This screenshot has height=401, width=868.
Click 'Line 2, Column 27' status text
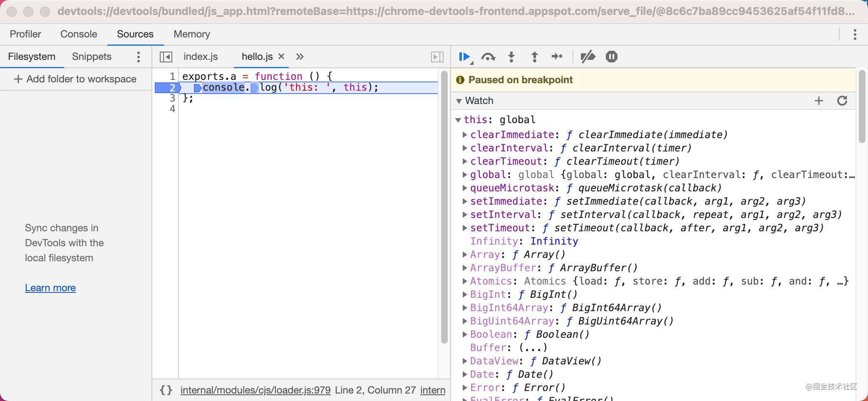(x=375, y=390)
